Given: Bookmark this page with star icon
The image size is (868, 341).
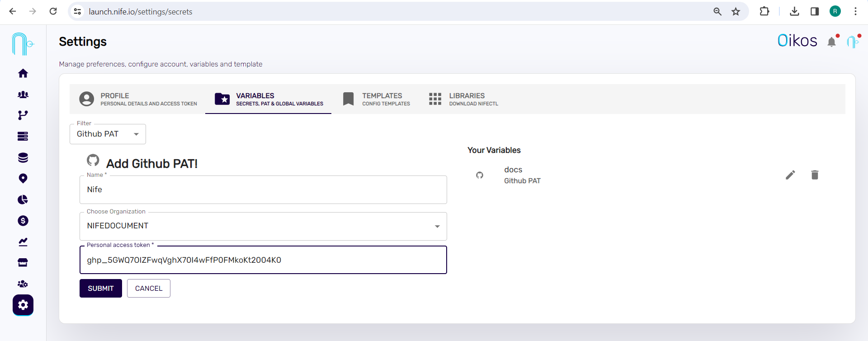Looking at the screenshot, I should pos(736,12).
